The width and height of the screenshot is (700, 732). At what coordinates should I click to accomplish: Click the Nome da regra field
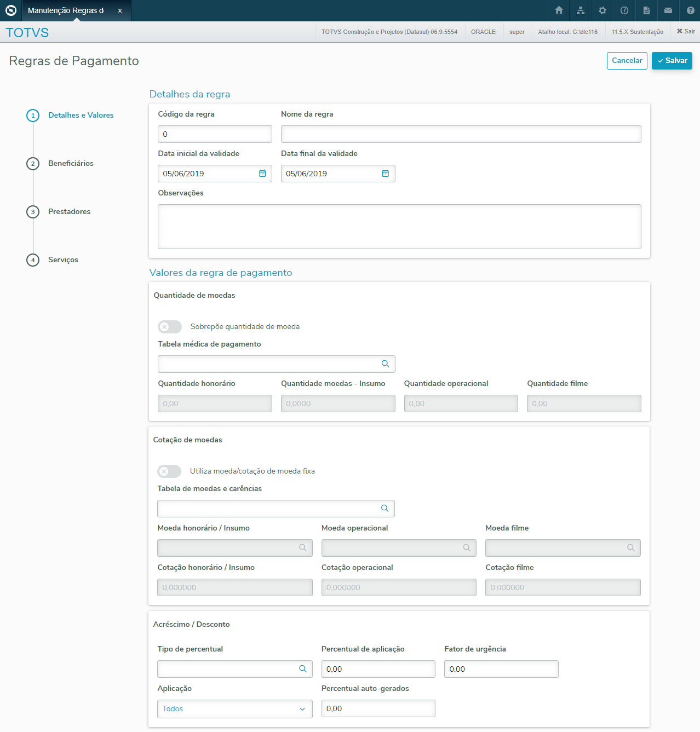pos(461,134)
